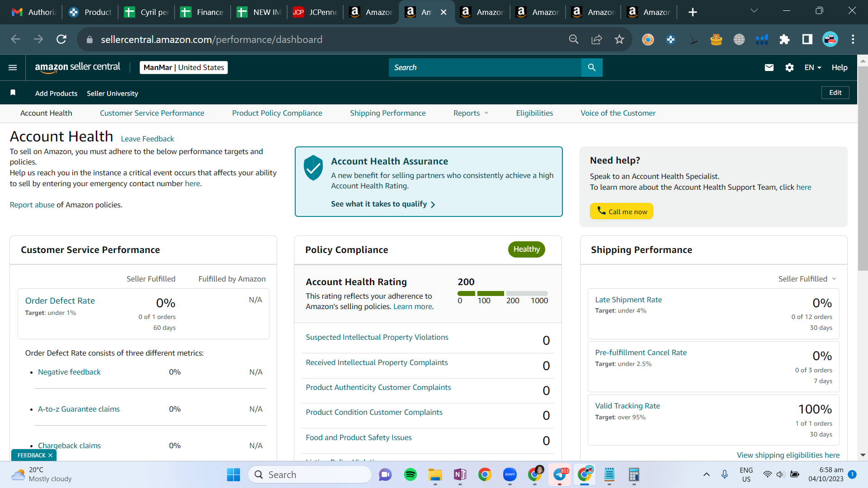Screen dimensions: 868x488
Task: Open Zoom from the taskbar
Action: [x=510, y=475]
